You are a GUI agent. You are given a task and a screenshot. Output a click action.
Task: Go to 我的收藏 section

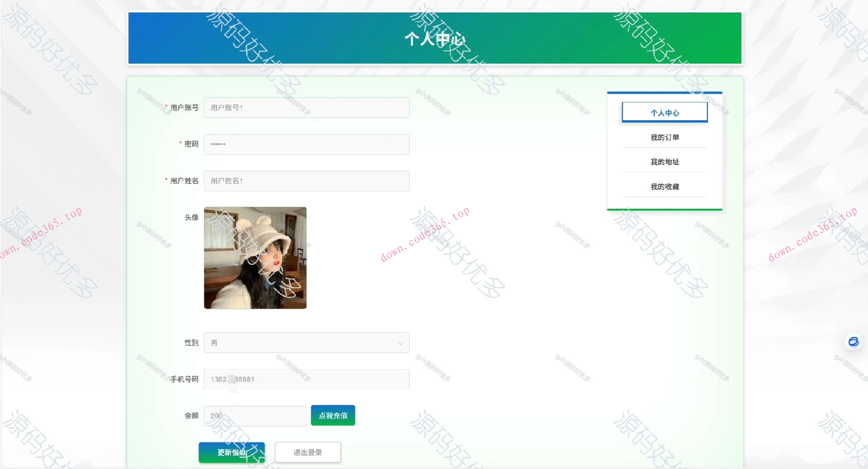tap(665, 186)
